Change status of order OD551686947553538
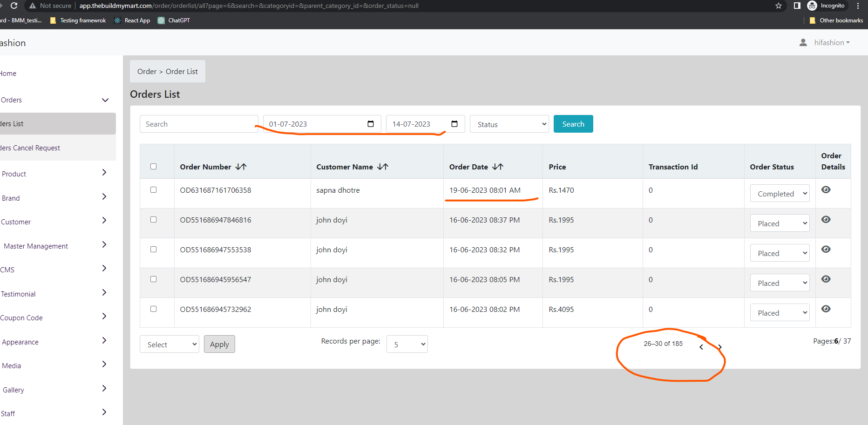868x425 pixels. (x=780, y=253)
